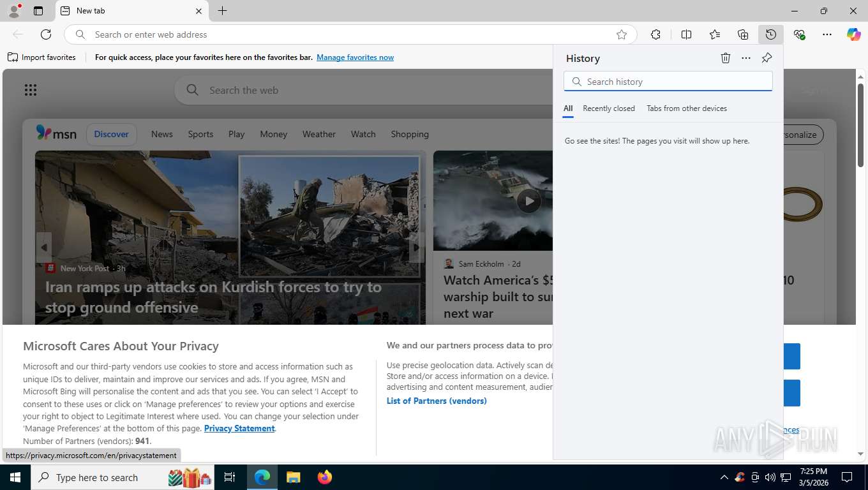This screenshot has height=490, width=868.
Task: Click the Search the web box
Action: coord(364,90)
